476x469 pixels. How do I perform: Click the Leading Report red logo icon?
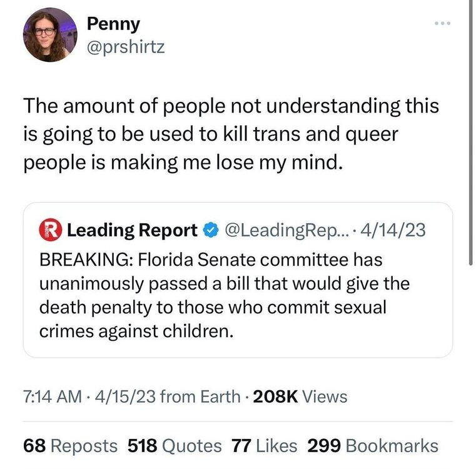50,231
